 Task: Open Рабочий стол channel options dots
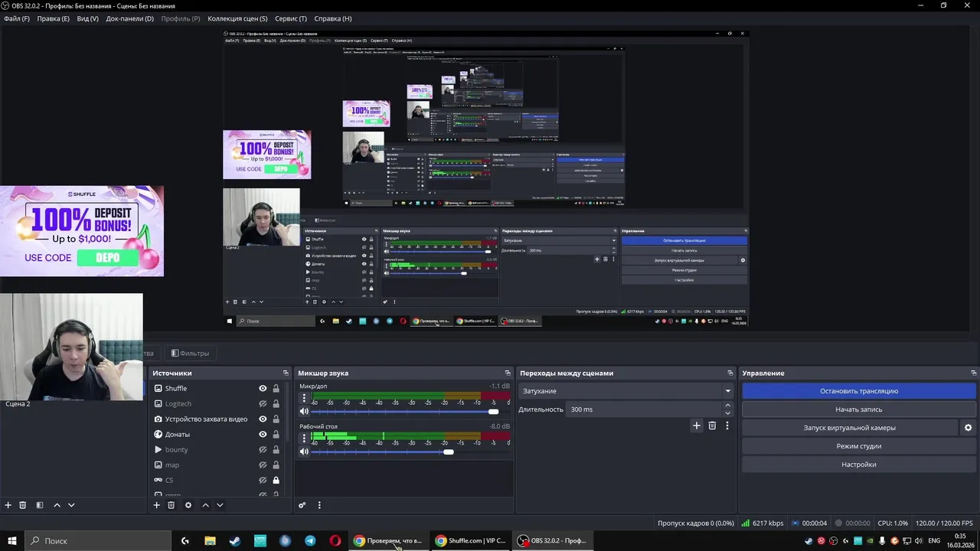coord(304,439)
